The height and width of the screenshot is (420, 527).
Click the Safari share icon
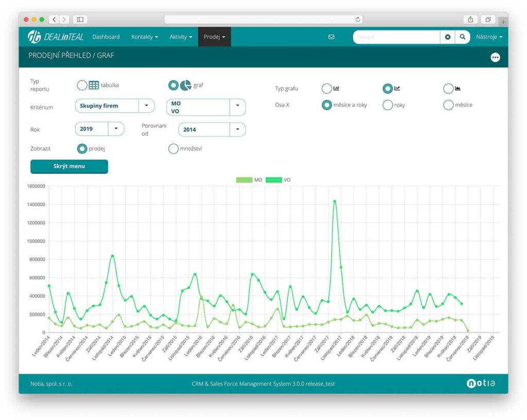pyautogui.click(x=470, y=20)
